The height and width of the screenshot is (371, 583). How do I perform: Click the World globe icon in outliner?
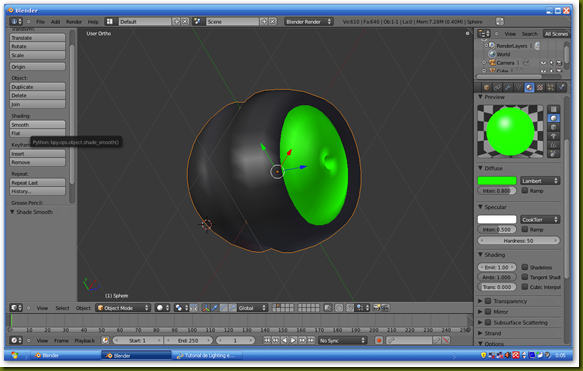(492, 54)
